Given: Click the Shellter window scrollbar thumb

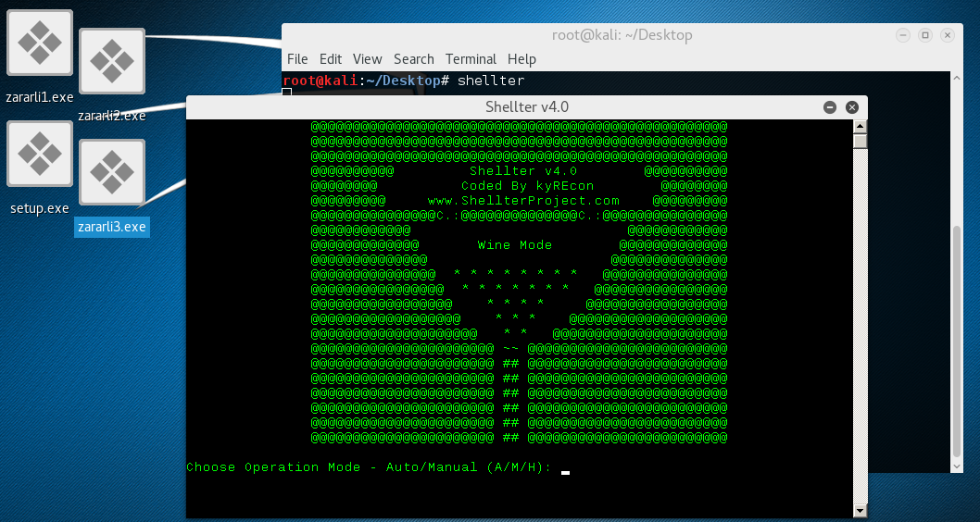Looking at the screenshot, I should pyautogui.click(x=860, y=142).
